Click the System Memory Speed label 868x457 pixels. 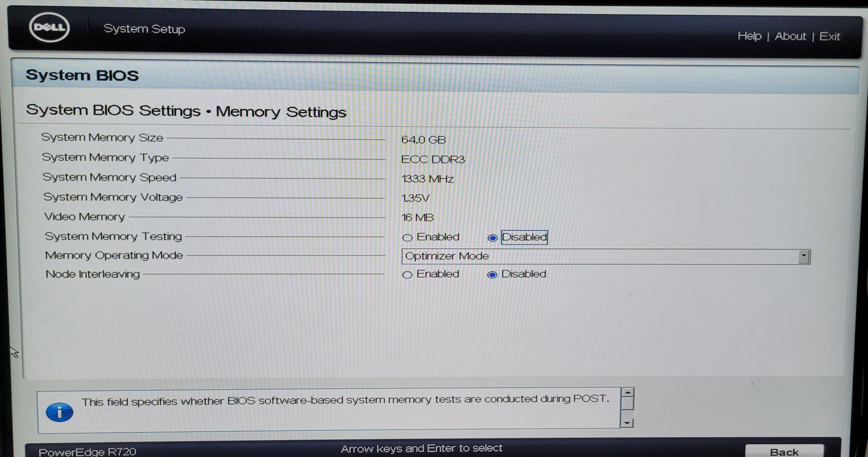tap(110, 177)
